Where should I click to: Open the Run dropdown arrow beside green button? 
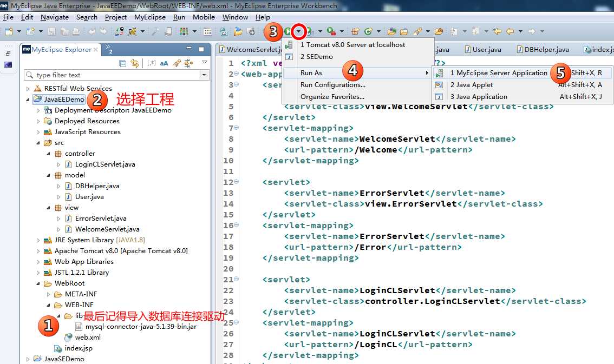pos(299,31)
